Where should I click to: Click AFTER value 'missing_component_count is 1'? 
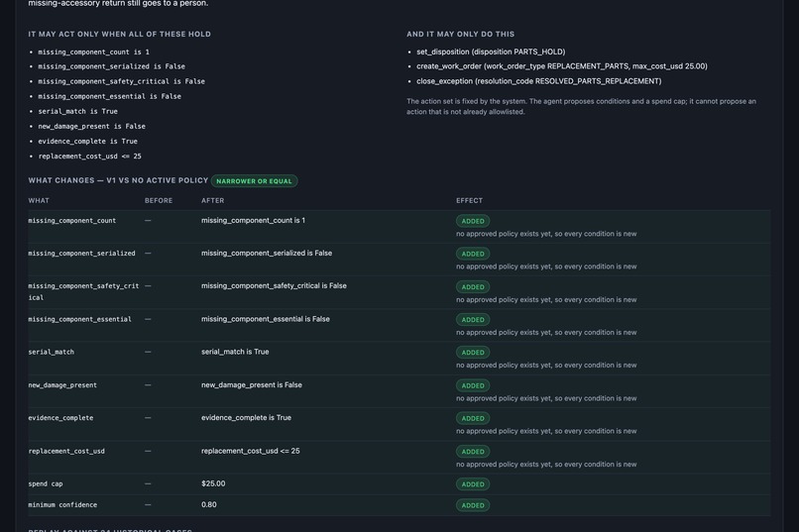click(253, 221)
